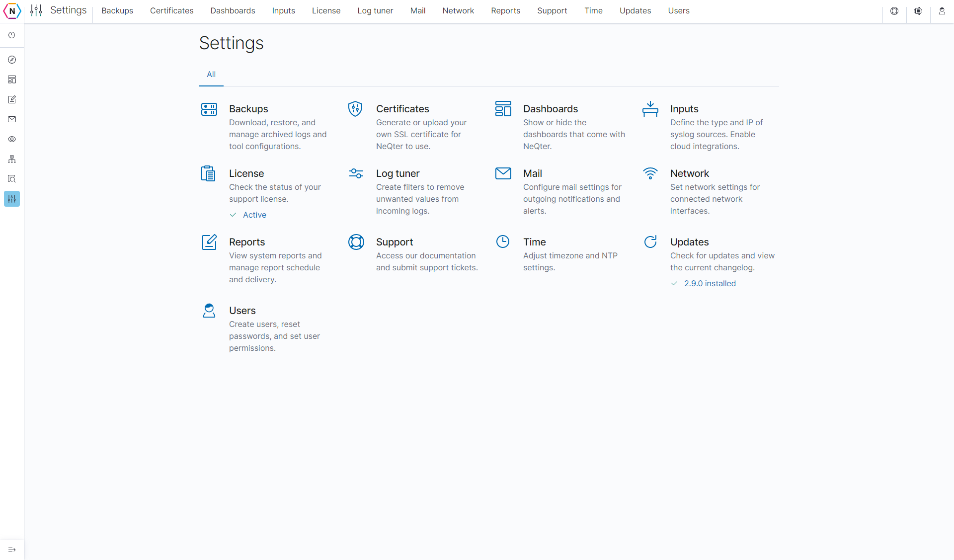This screenshot has width=954, height=560.
Task: Open Inputs in the top menu
Action: (284, 11)
